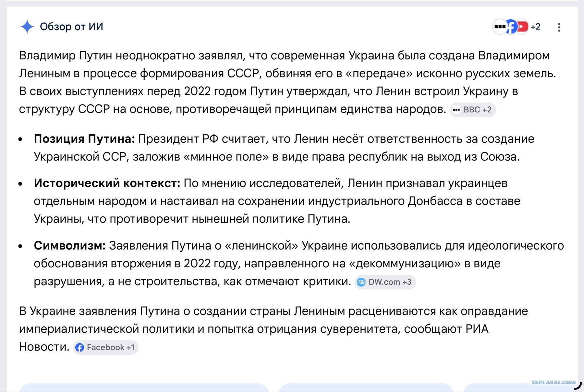Expand the BBC +2 source chip
This screenshot has width=584, height=392.
[473, 110]
